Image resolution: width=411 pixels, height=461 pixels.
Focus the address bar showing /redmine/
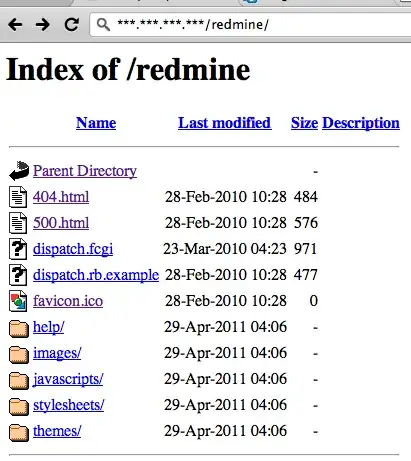pos(250,24)
